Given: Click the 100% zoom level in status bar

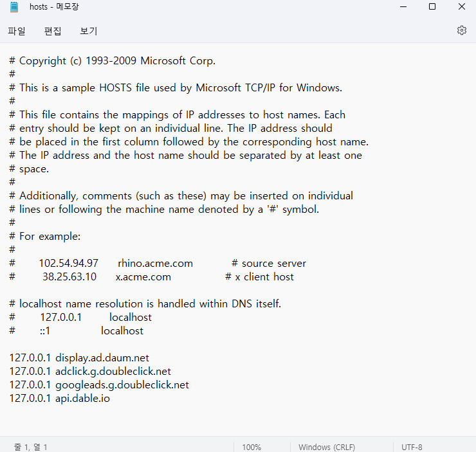Looking at the screenshot, I should coord(252,447).
